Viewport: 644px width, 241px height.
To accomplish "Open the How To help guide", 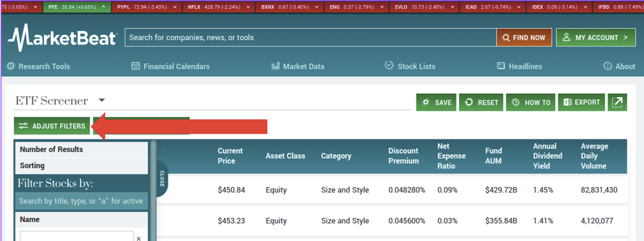I will (x=530, y=102).
